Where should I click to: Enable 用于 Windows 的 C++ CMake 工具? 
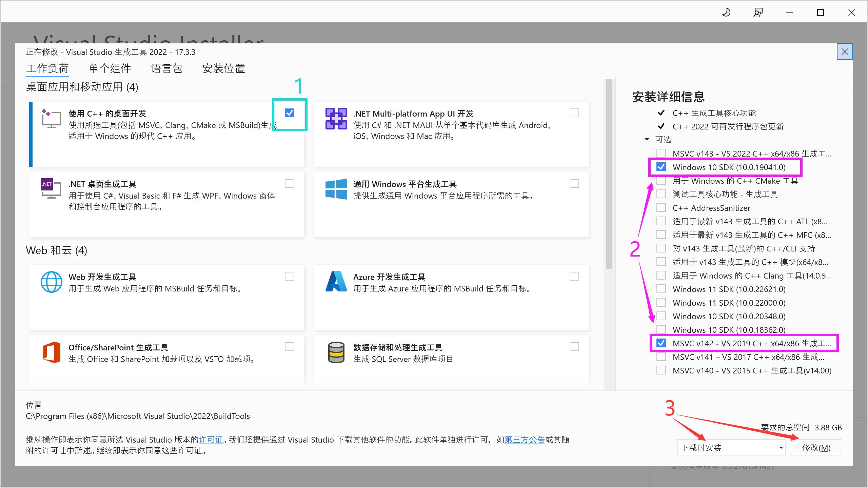click(x=661, y=180)
